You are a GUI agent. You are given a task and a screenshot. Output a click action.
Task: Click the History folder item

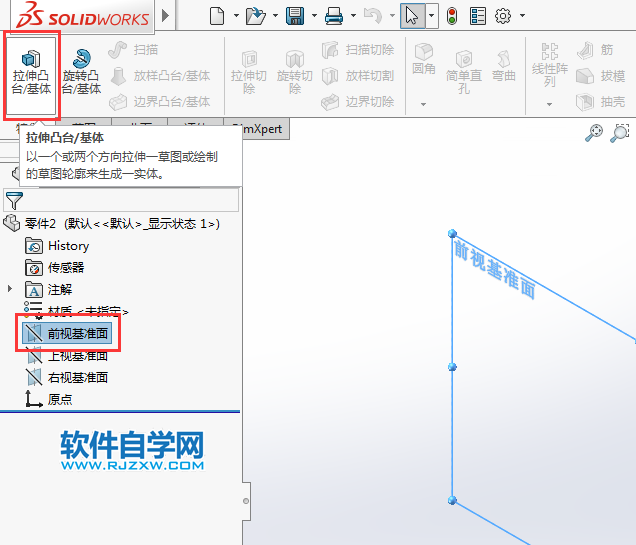tap(68, 245)
